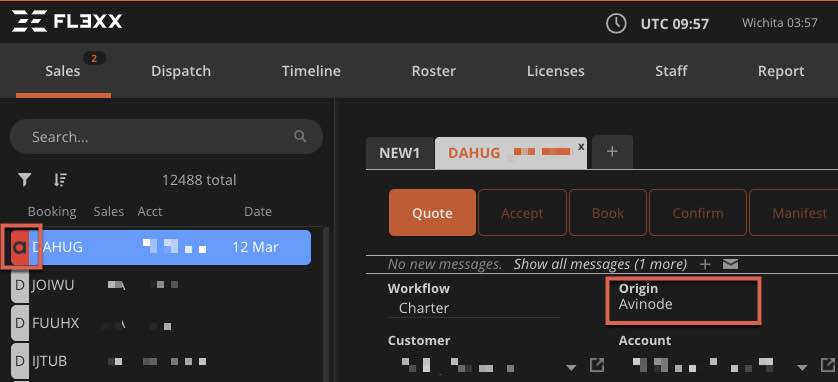The image size is (838, 382).
Task: Click the Confirm status button
Action: tap(697, 213)
